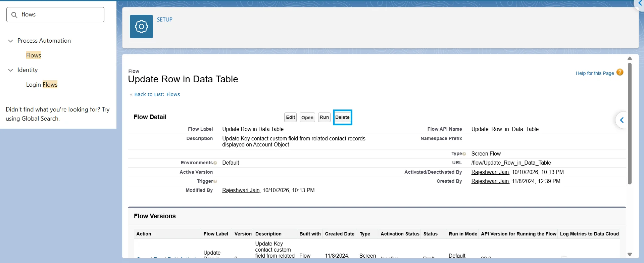Click the Setup gear icon
644x263 pixels.
coord(141,27)
